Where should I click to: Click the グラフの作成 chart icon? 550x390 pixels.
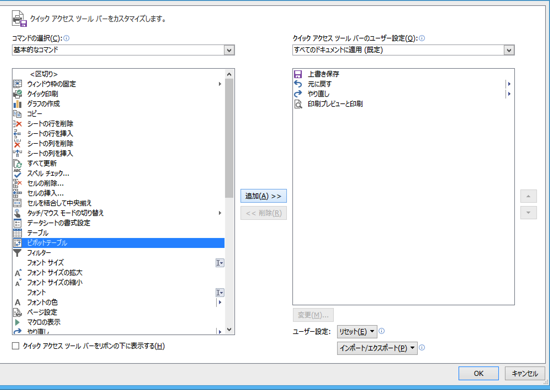click(x=17, y=104)
